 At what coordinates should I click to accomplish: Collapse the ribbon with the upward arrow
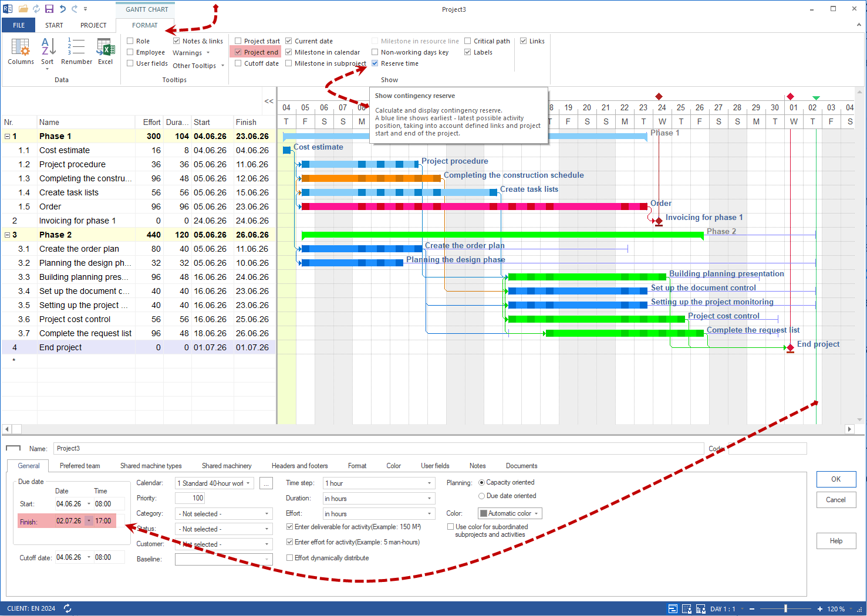click(x=859, y=25)
